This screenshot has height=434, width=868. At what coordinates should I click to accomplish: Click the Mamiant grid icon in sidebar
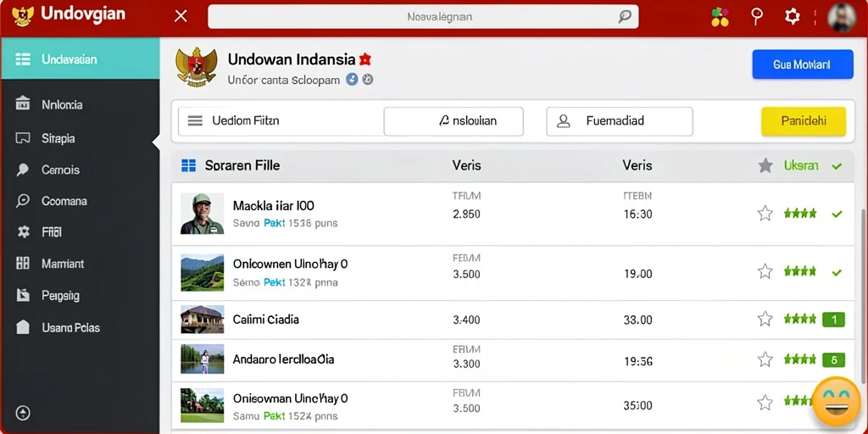point(23,264)
